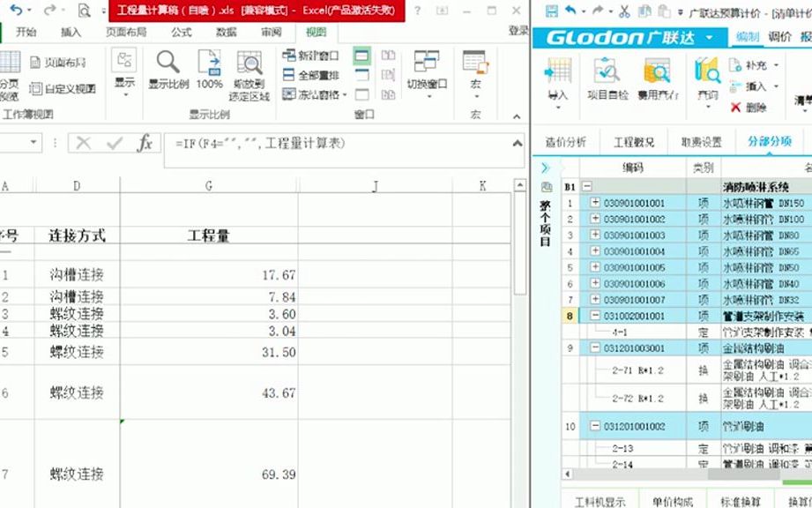Collapse row 031002001001 with minus icon
Viewport: 812px width, 508px height.
[595, 315]
